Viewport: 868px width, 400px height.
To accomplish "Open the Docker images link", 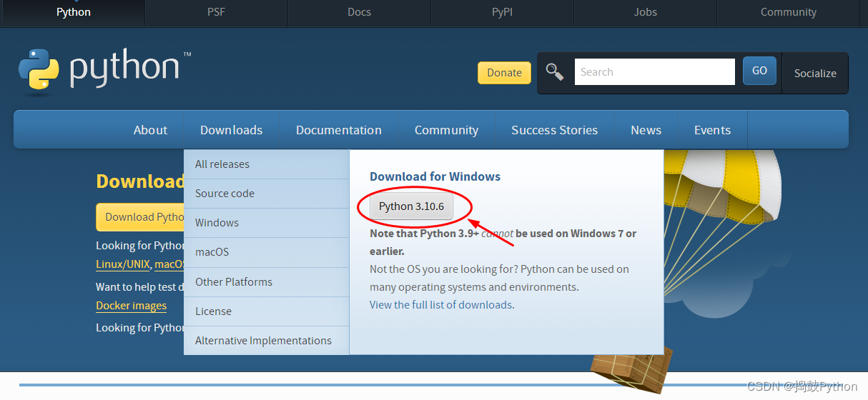I will 132,306.
